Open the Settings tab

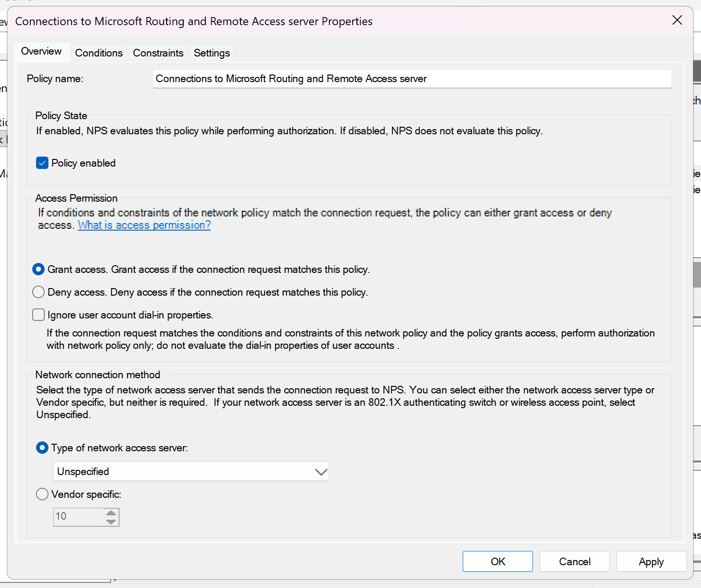212,53
